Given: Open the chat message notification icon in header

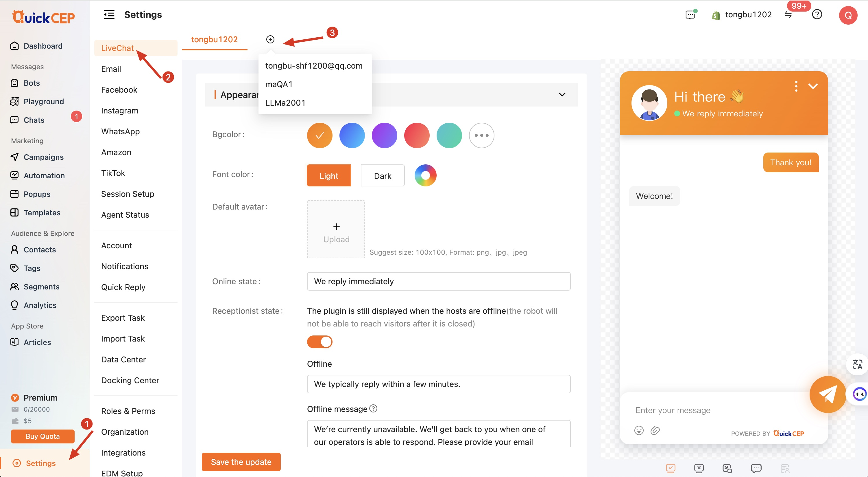Looking at the screenshot, I should click(x=690, y=14).
